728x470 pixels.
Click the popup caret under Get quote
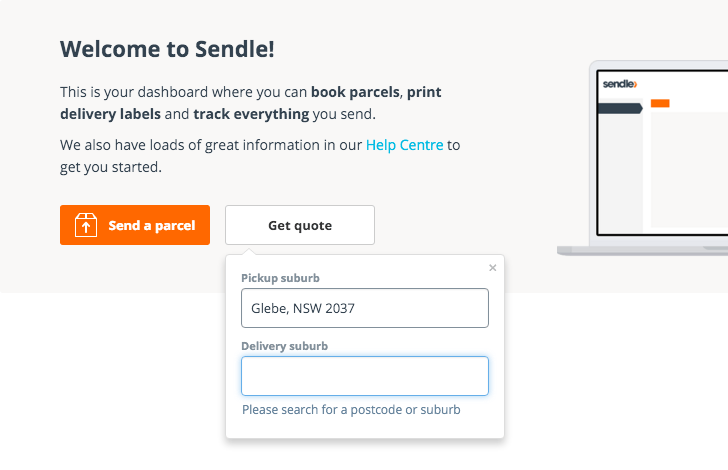pos(249,251)
